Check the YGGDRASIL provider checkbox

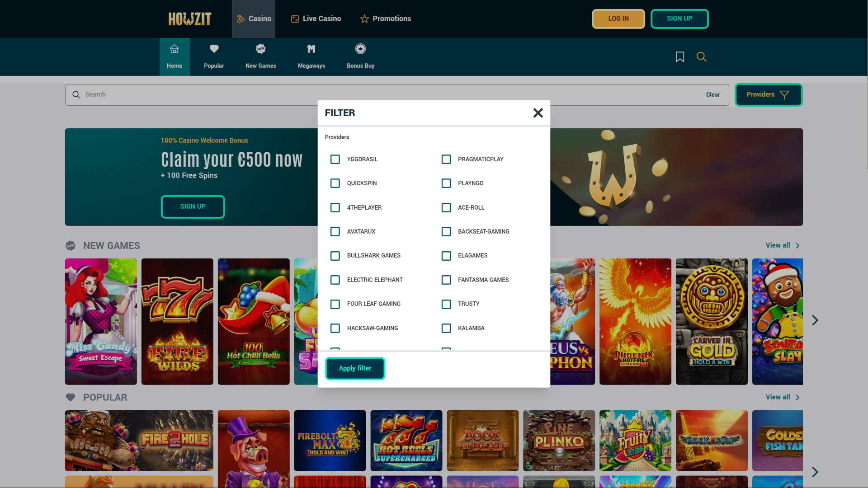tap(335, 159)
